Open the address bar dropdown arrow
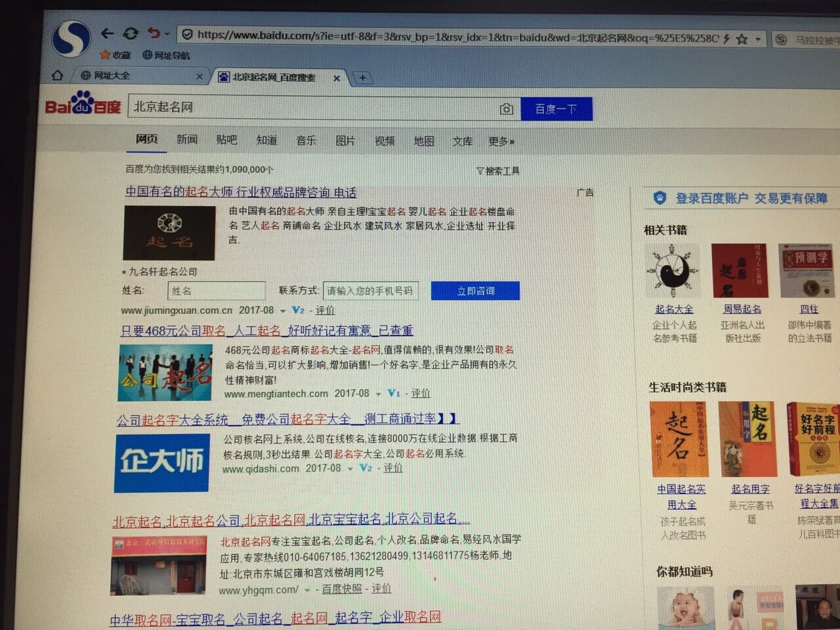The width and height of the screenshot is (840, 630). [x=758, y=40]
